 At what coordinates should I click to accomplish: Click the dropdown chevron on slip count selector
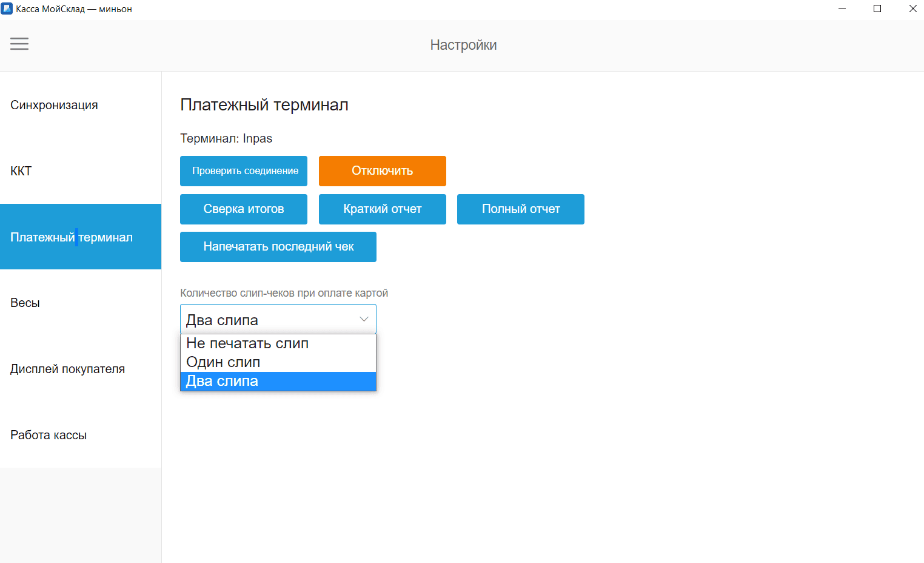click(x=363, y=319)
